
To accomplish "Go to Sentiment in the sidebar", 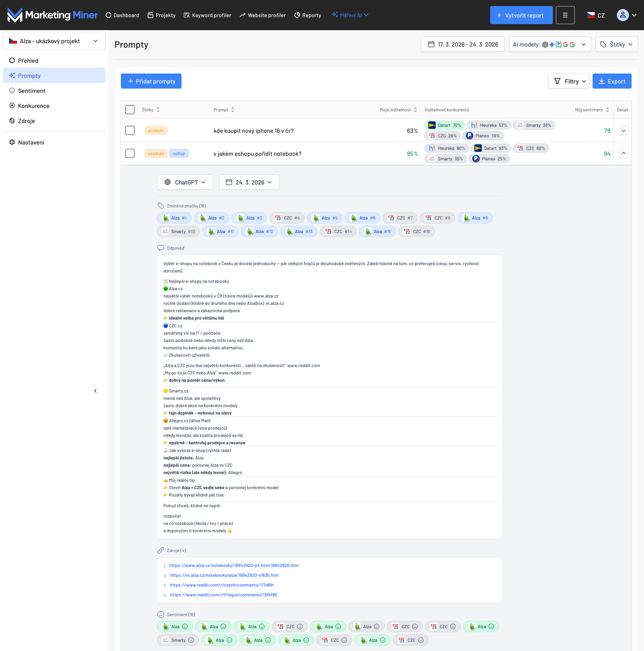I will tap(32, 91).
